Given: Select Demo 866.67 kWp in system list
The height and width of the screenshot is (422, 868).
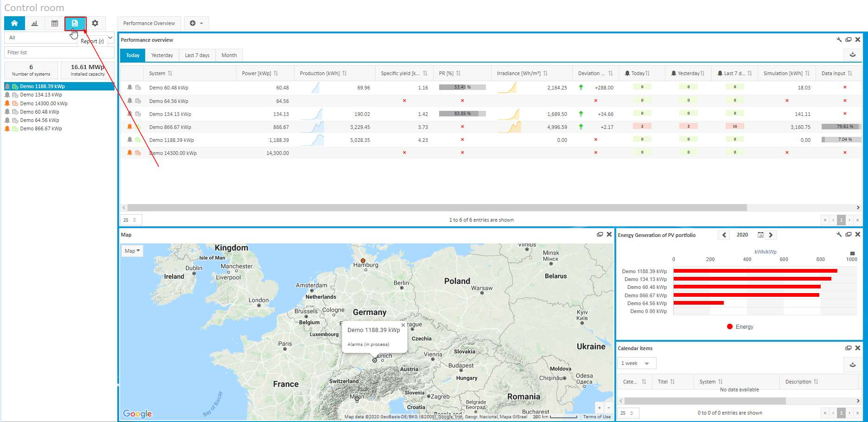Looking at the screenshot, I should (x=41, y=128).
